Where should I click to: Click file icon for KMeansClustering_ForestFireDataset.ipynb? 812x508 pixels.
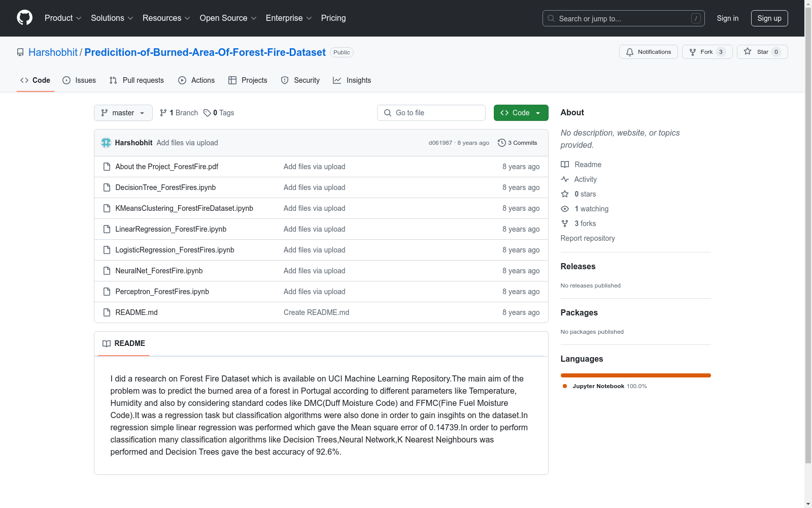(107, 208)
